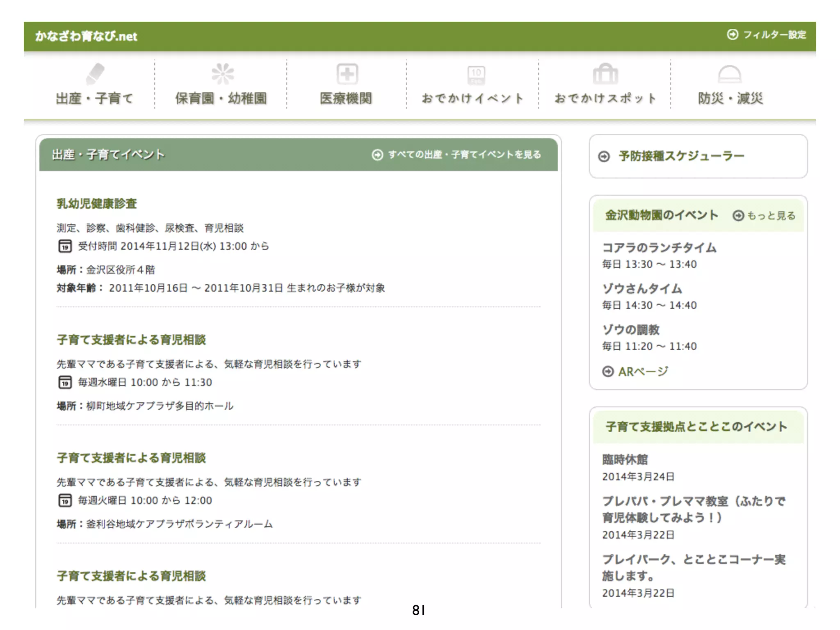Click the medical cross icon above 医療機関
The height and width of the screenshot is (630, 840).
pos(347,74)
